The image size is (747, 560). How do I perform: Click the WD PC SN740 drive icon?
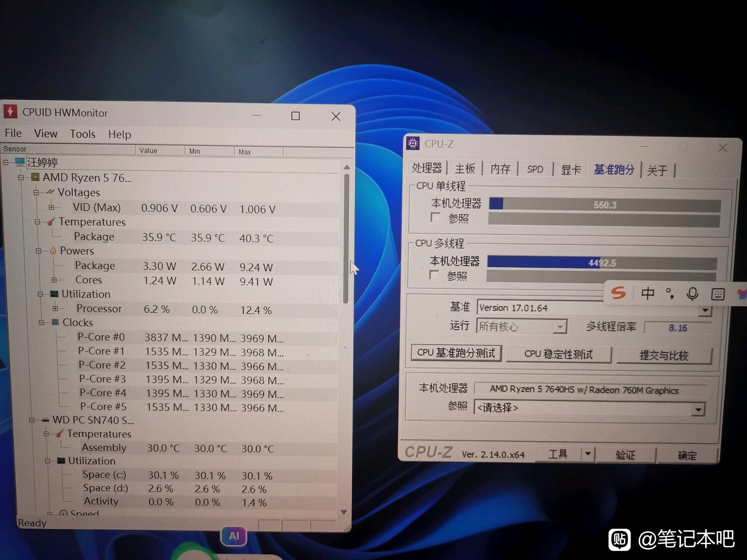[46, 420]
